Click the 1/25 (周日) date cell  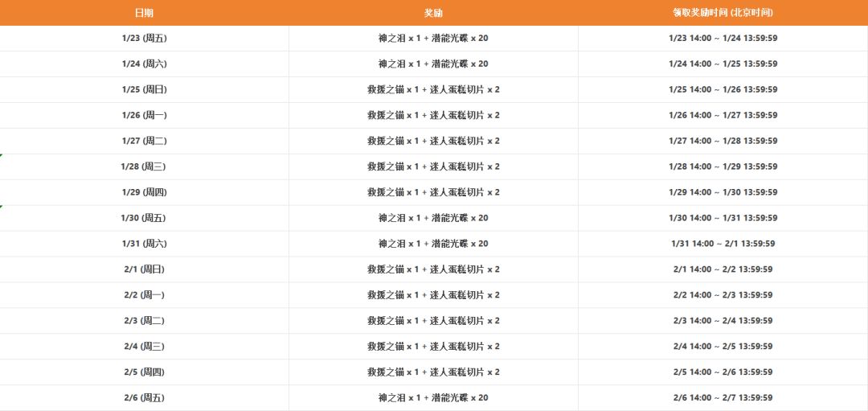point(144,90)
